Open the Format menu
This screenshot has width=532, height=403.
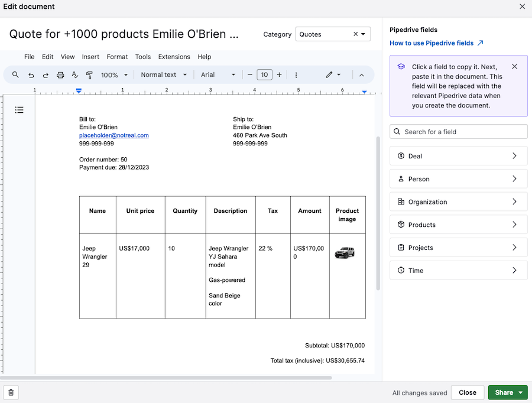[x=117, y=57]
